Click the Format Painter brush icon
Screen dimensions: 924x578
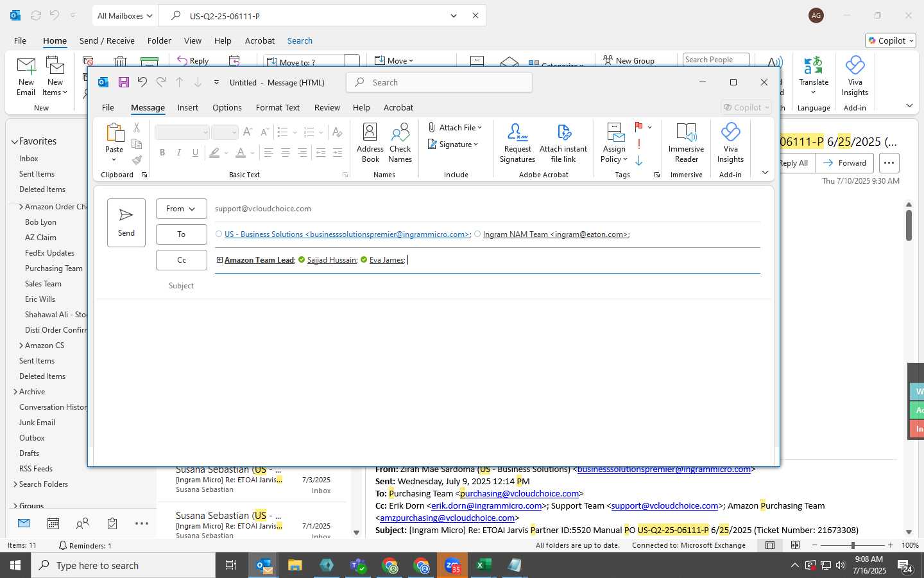(x=137, y=160)
